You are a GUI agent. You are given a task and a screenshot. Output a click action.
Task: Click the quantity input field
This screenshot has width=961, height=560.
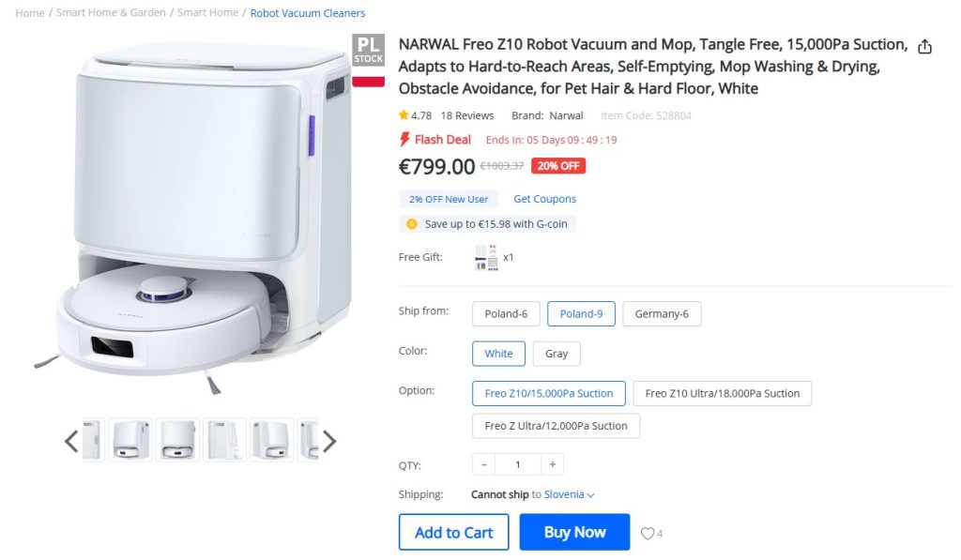coord(518,464)
